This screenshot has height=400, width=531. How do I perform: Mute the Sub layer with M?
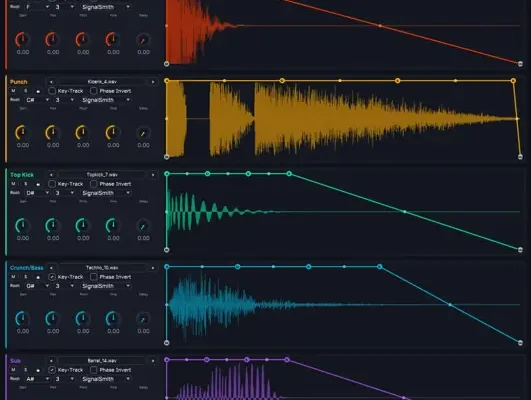pyautogui.click(x=13, y=370)
